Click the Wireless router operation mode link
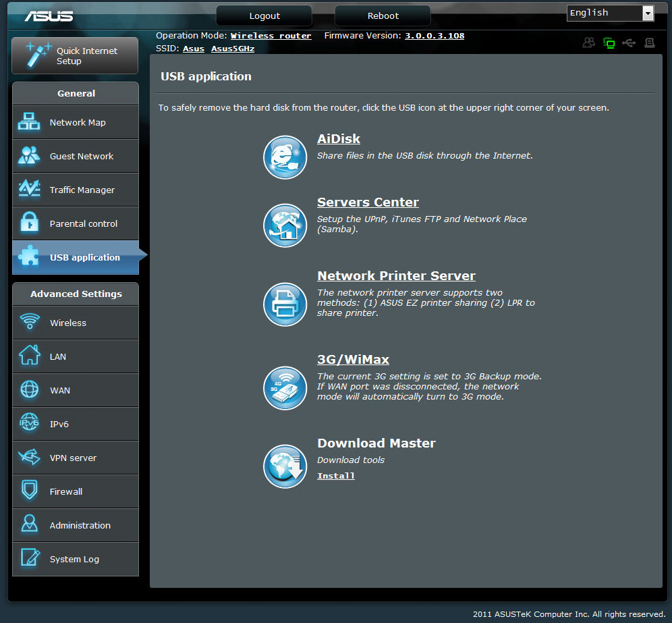Screen dimensions: 672x623 [x=271, y=36]
